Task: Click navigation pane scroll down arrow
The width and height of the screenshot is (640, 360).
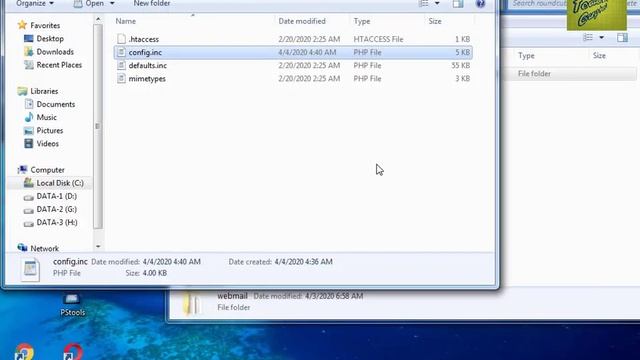Action: coord(98,246)
